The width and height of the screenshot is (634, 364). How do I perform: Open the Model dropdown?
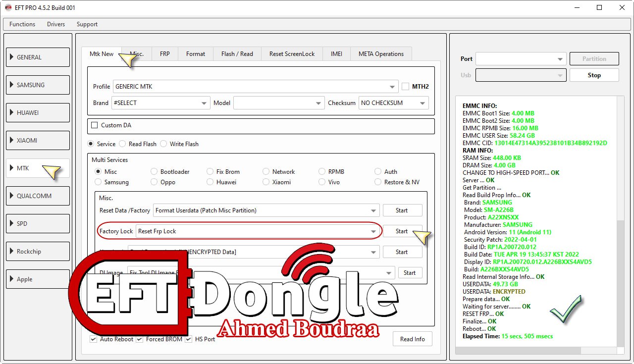[x=279, y=103]
